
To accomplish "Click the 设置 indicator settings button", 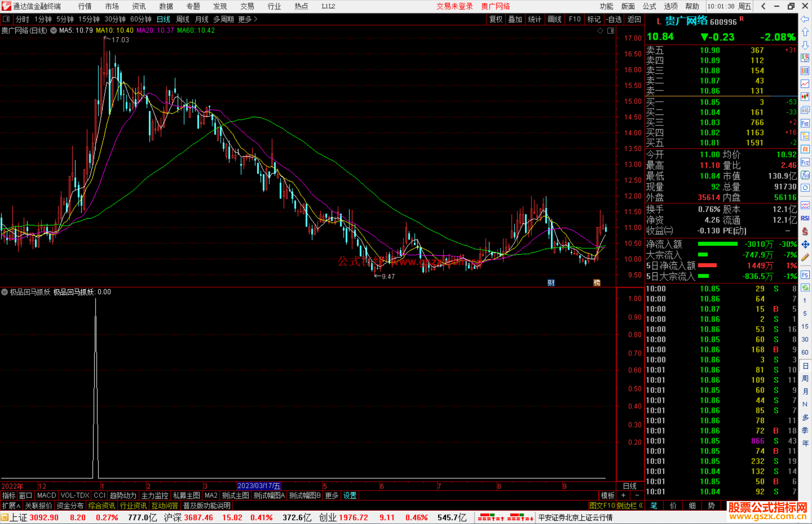I will click(350, 495).
